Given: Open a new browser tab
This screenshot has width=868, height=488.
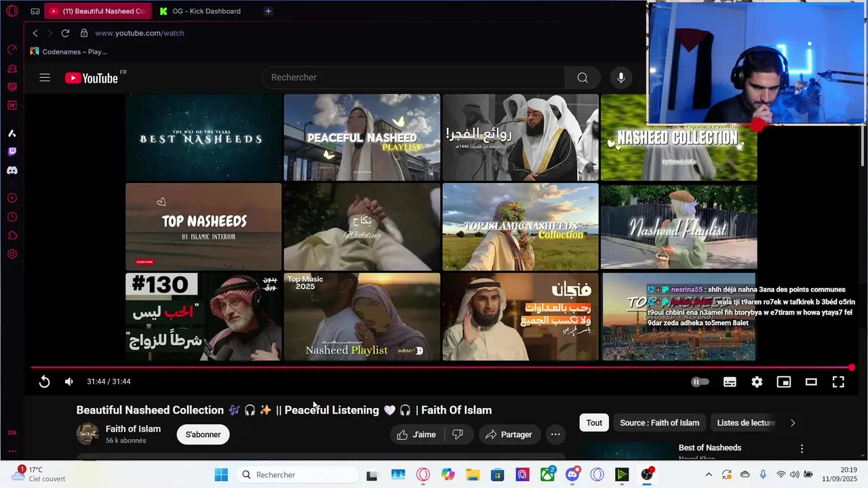Looking at the screenshot, I should coord(269,11).
